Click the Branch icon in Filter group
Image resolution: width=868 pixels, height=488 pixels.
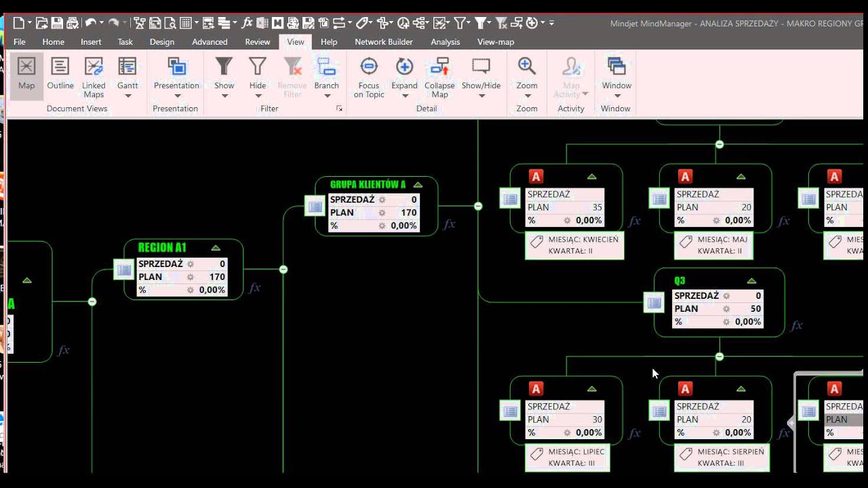(x=326, y=66)
